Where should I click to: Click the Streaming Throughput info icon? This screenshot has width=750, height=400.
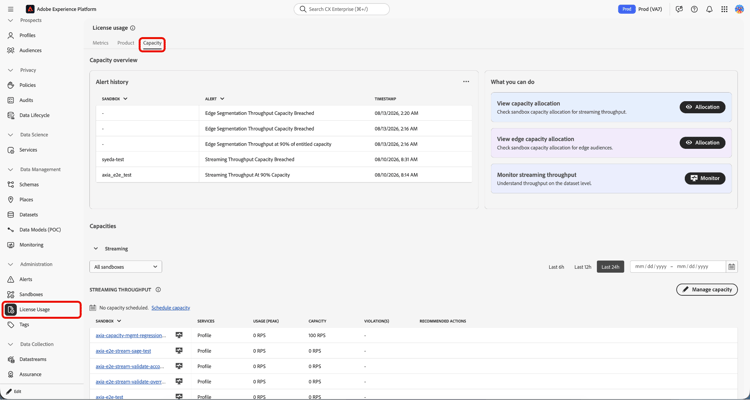click(158, 290)
